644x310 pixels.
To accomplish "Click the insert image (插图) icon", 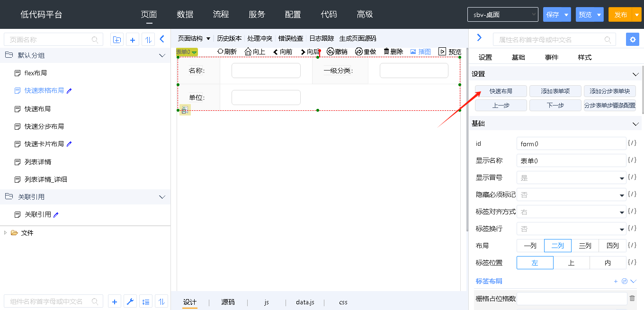I will (413, 52).
